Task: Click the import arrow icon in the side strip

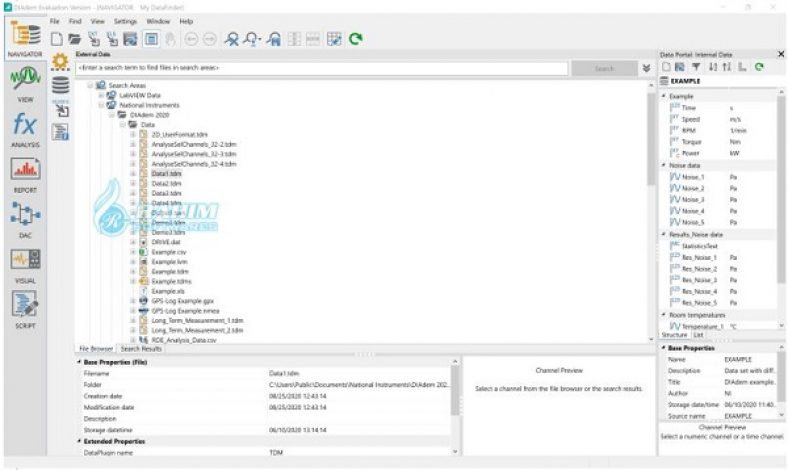Action: coord(62,110)
